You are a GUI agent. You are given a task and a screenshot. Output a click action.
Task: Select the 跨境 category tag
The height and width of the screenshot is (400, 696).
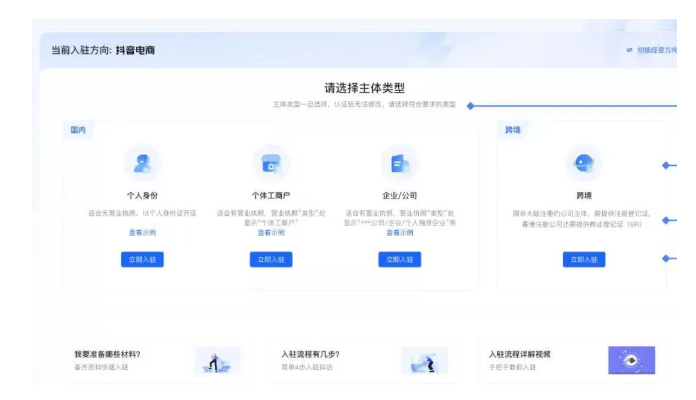pyautogui.click(x=513, y=130)
